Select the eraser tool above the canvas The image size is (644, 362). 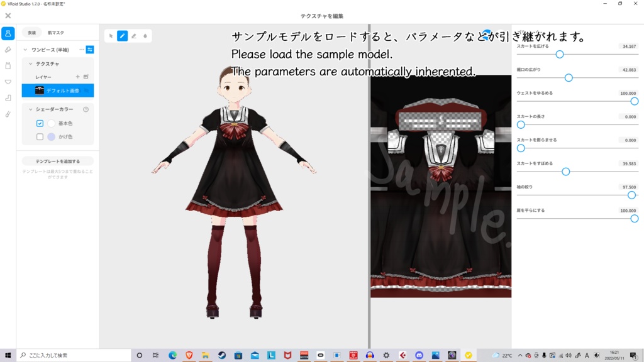[x=134, y=36]
